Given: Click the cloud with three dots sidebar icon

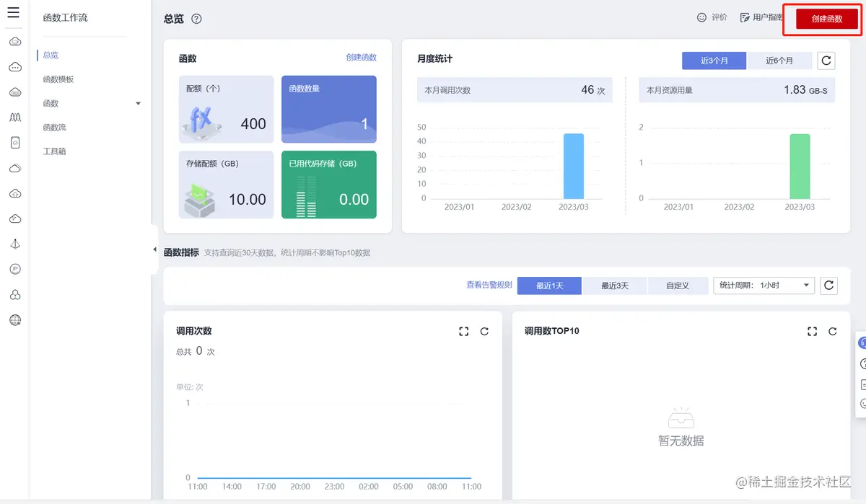Looking at the screenshot, I should (14, 67).
